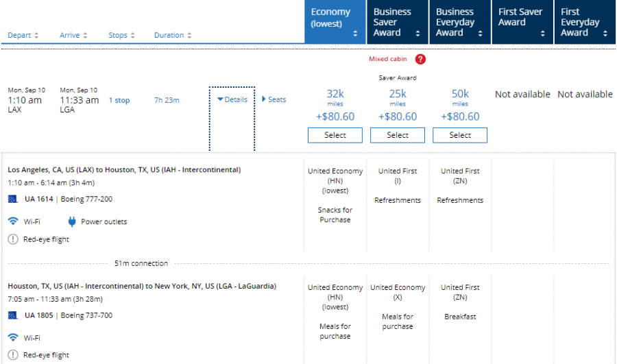Click the Wi-Fi icon for flight UA 1805
This screenshot has height=364, width=617.
click(13, 337)
